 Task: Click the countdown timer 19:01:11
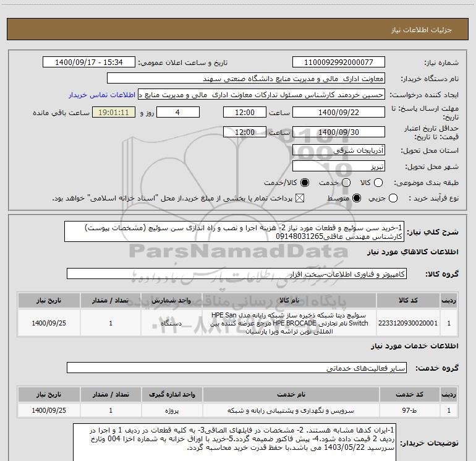114,112
